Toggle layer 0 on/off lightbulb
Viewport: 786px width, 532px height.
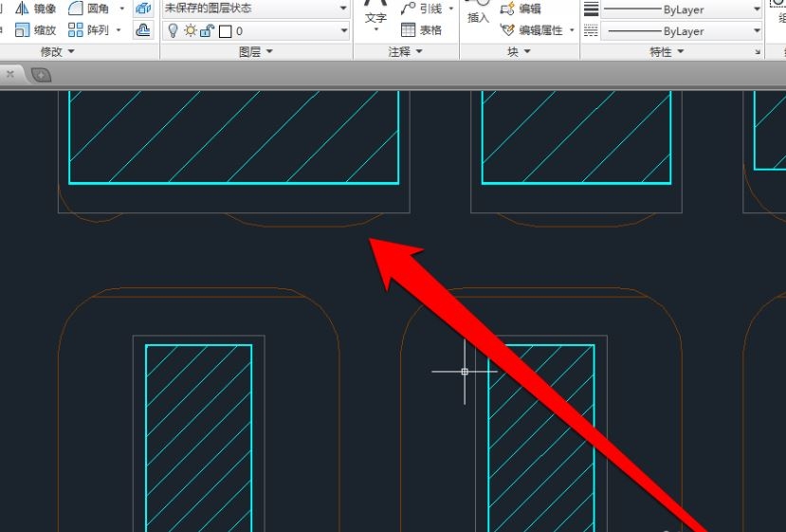[x=173, y=31]
